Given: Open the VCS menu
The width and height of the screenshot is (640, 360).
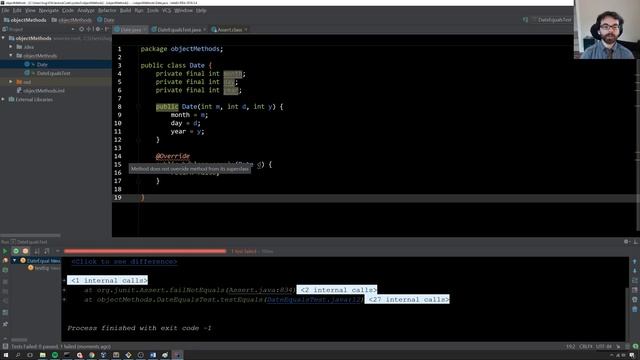Looking at the screenshot, I should coord(167,10).
